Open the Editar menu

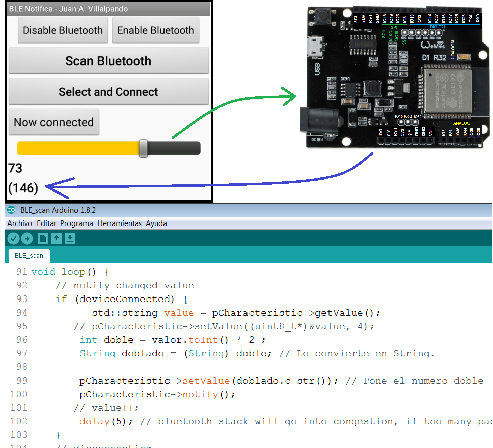click(x=46, y=223)
